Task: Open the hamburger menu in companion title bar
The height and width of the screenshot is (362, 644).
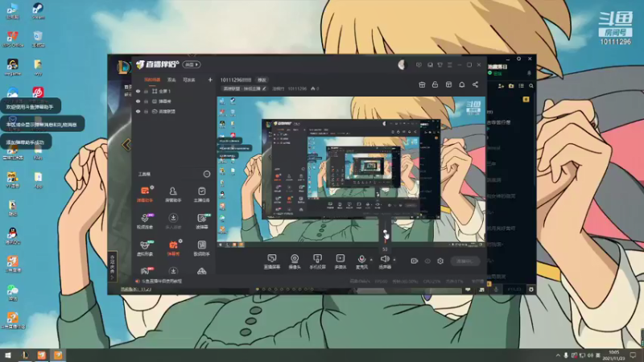Action: pyautogui.click(x=450, y=65)
